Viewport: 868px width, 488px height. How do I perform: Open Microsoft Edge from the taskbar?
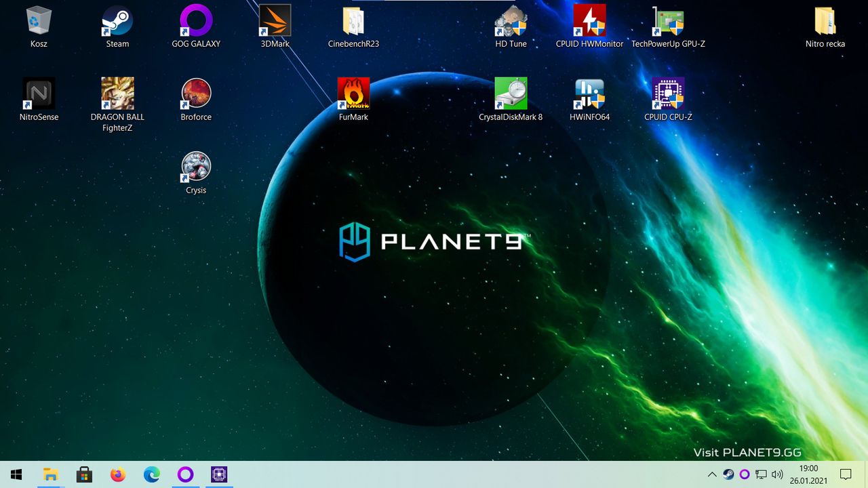[152, 474]
